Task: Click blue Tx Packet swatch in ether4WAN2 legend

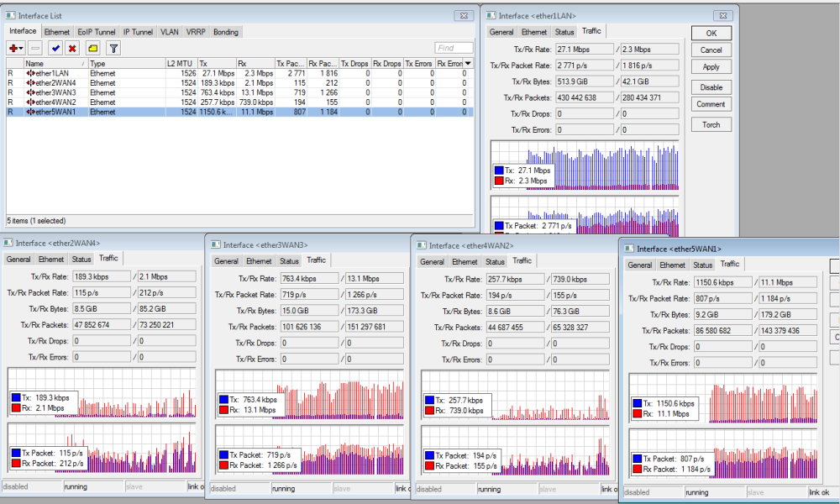Action: [x=429, y=455]
